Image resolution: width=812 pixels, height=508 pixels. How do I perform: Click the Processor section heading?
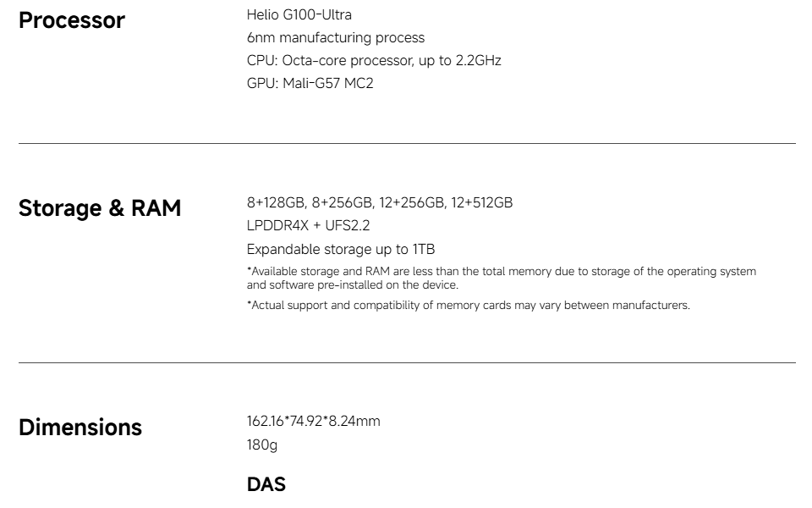point(71,20)
